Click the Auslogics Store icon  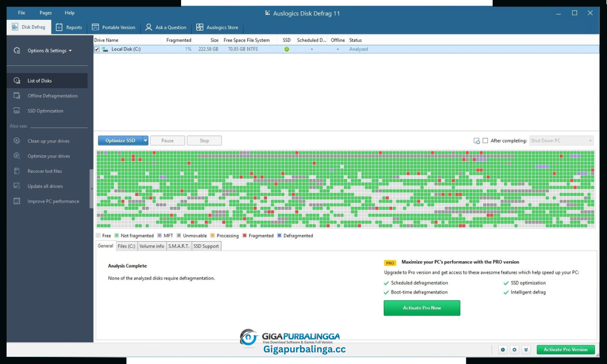click(x=200, y=27)
